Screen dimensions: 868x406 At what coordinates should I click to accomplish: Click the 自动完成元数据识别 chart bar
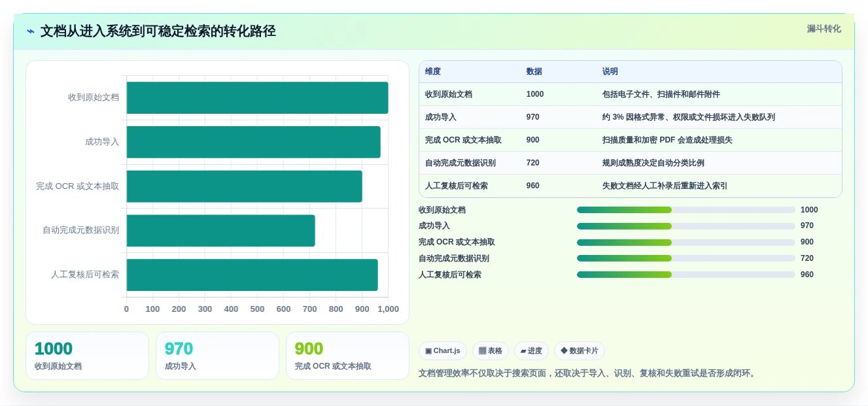[x=220, y=231]
